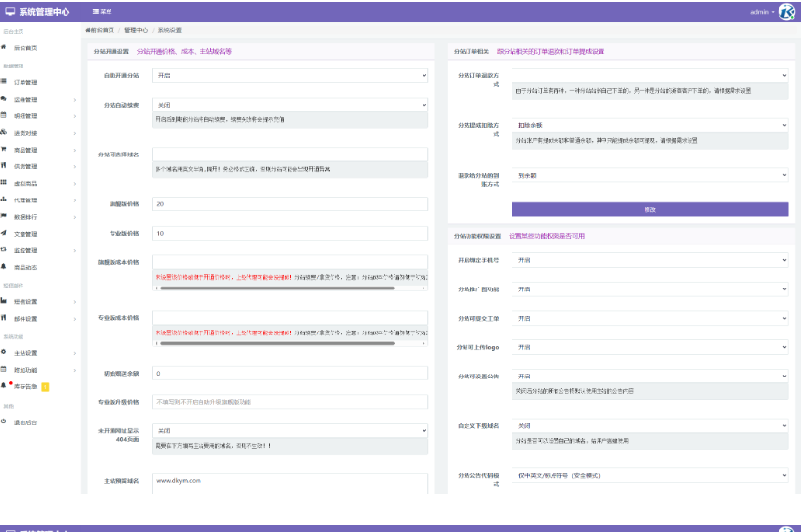
Task: Click the 退出后台 power icon
Action: 5,421
